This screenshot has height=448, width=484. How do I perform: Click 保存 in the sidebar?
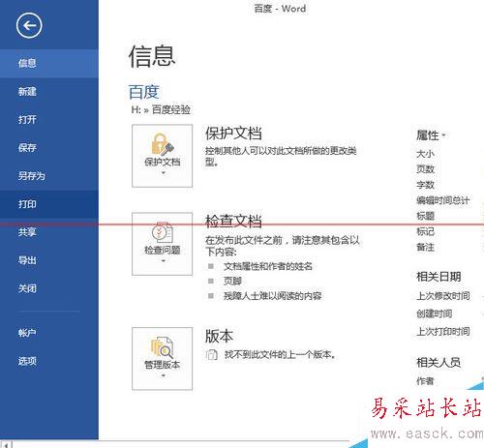[49, 148]
